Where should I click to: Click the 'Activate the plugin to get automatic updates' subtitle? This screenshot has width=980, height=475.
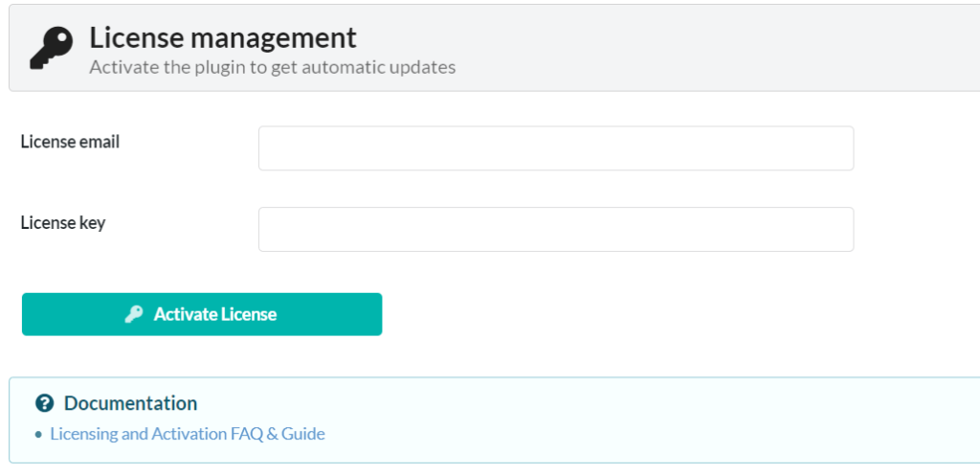tap(273, 67)
